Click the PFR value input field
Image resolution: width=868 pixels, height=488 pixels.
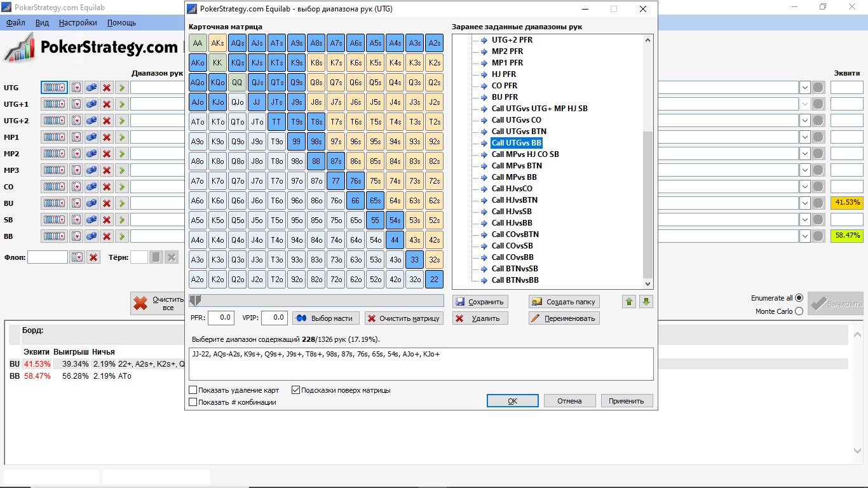221,318
